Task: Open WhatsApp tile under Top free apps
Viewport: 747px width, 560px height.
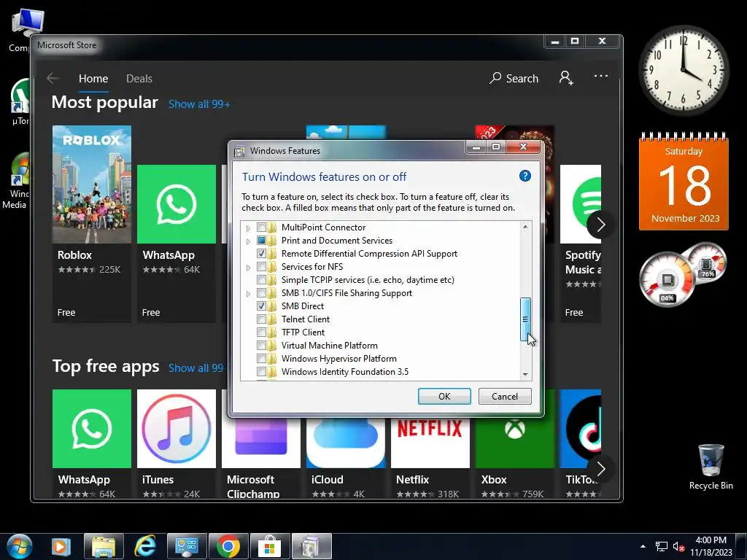Action: (92, 443)
